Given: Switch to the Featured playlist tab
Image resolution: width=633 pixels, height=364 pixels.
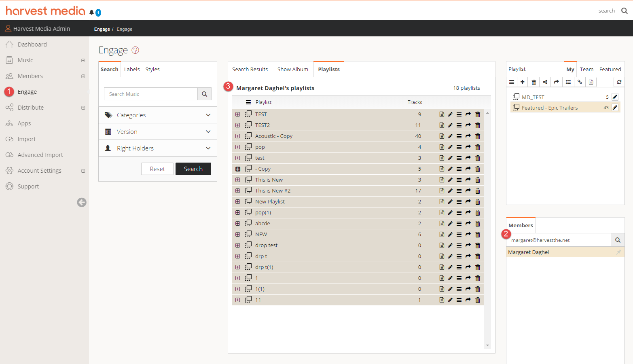Looking at the screenshot, I should point(610,70).
